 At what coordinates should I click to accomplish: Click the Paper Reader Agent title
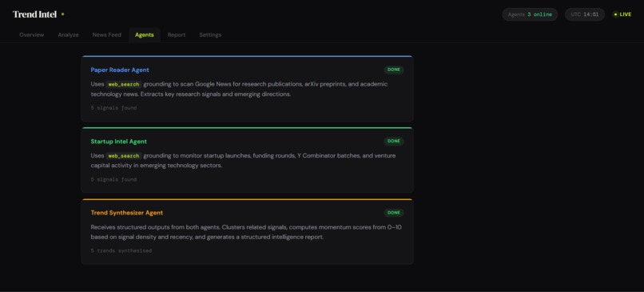click(120, 70)
